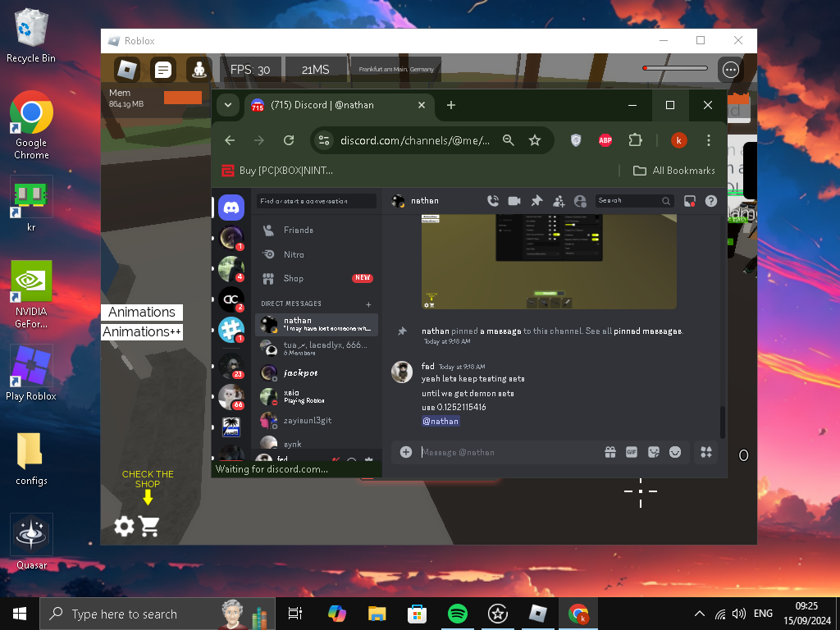This screenshot has height=630, width=840.
Task: Open the Roblox chat icon
Action: coord(163,70)
